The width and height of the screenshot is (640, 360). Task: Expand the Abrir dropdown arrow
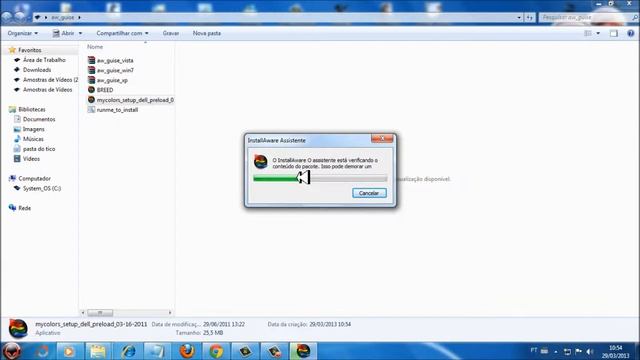pos(80,33)
